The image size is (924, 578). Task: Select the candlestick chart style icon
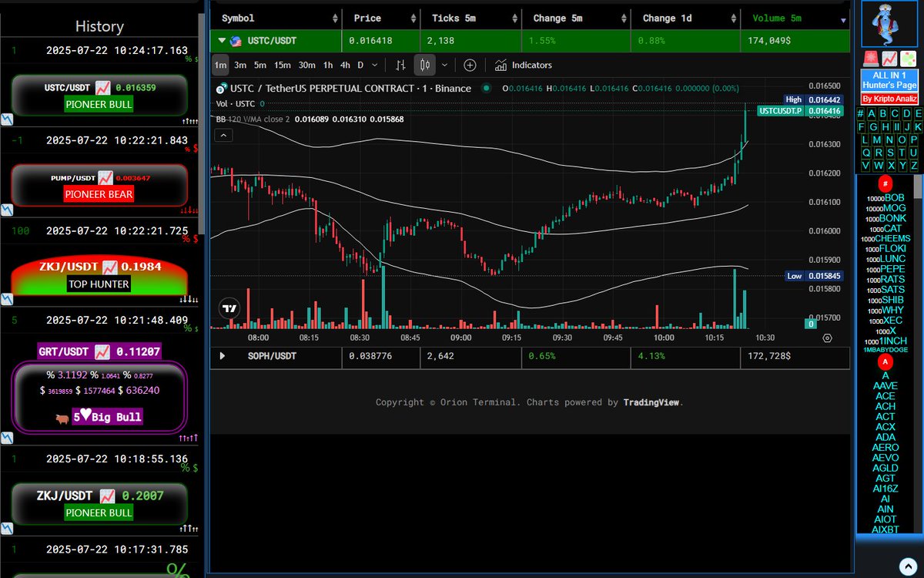pyautogui.click(x=425, y=65)
